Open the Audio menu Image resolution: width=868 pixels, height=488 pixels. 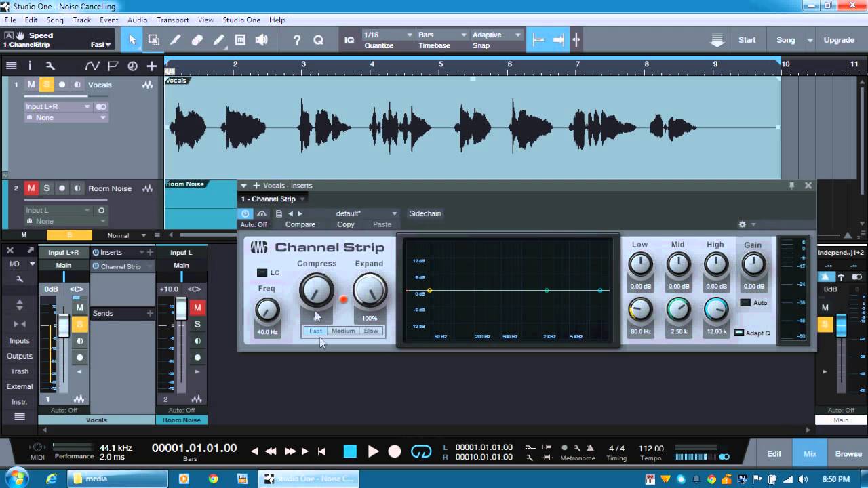point(137,20)
